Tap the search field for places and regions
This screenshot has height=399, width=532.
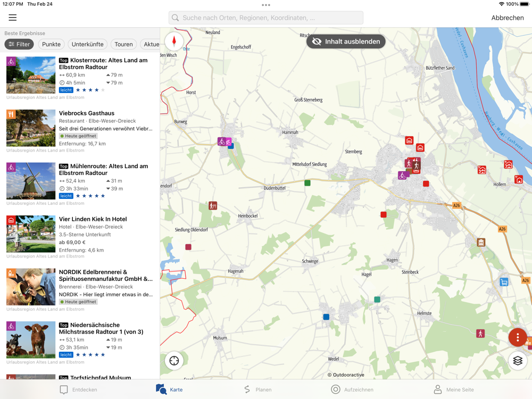point(265,18)
